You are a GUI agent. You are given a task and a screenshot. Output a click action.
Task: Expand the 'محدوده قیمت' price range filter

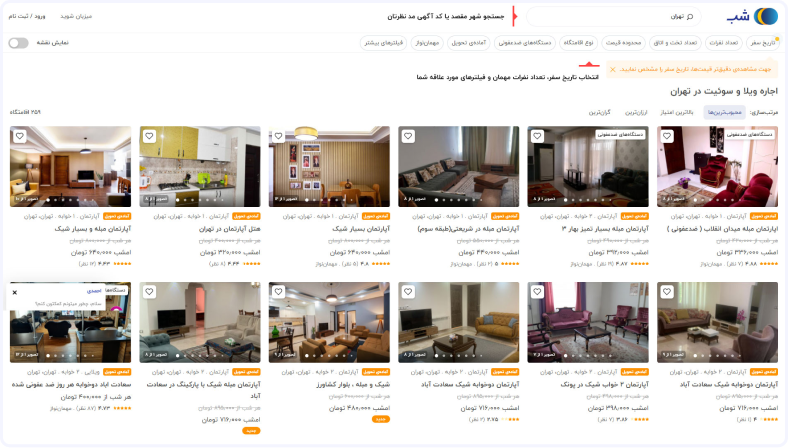click(x=623, y=43)
